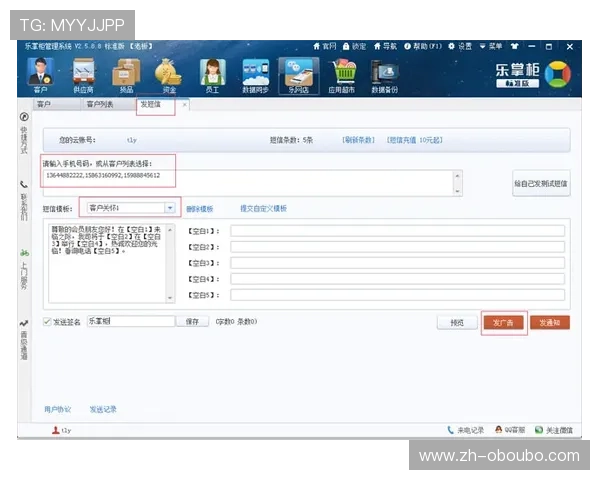Open the 供应商 supplier truck icon
The image size is (600, 480).
click(x=83, y=75)
